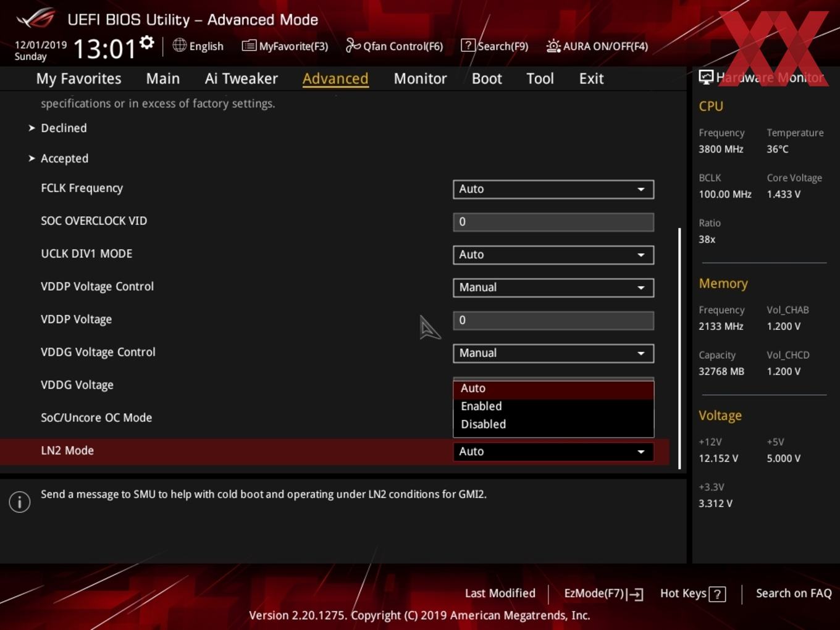This screenshot has height=630, width=840.
Task: Click the CPU frequency value 3800 MHz
Action: click(721, 149)
